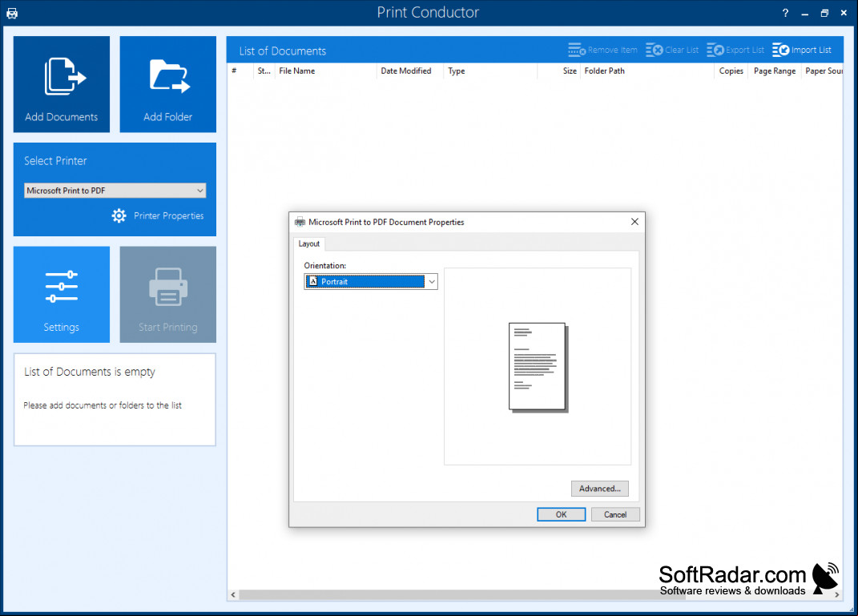Expand the Orientation dropdown arrow

pos(431,282)
